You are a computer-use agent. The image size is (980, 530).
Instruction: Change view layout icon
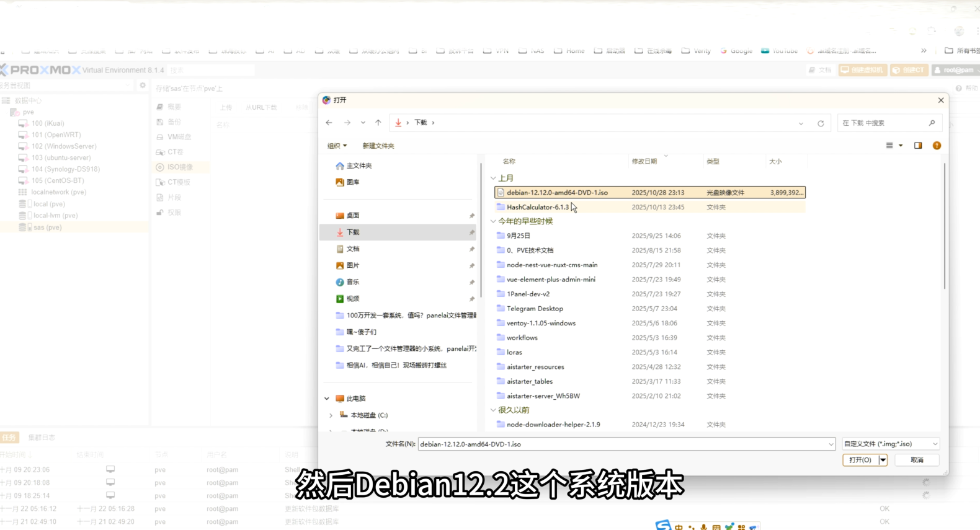coord(889,146)
